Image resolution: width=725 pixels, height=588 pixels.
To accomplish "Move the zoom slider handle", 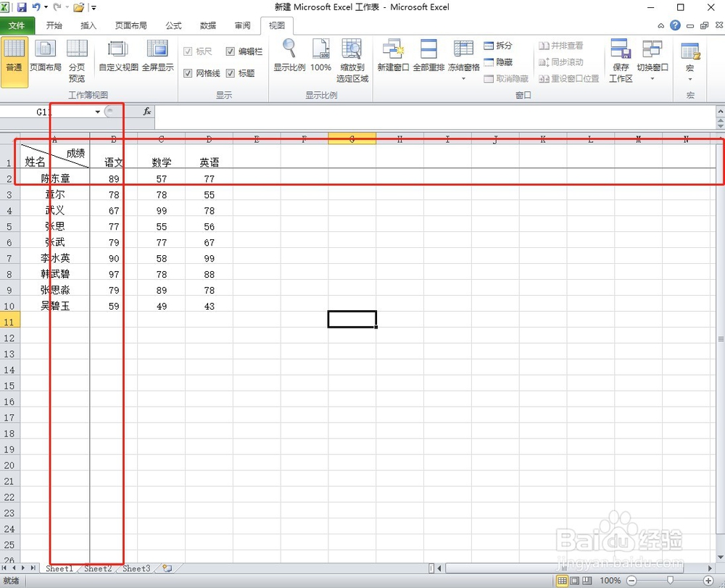I will [x=670, y=581].
